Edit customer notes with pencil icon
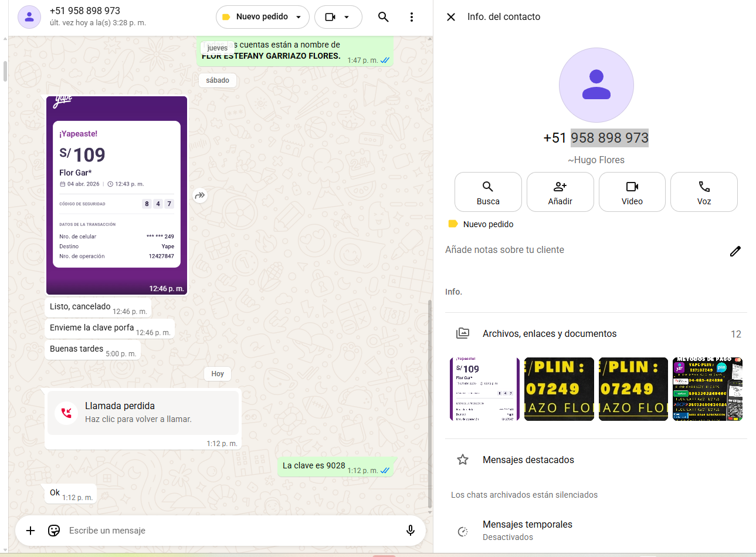 pos(735,251)
